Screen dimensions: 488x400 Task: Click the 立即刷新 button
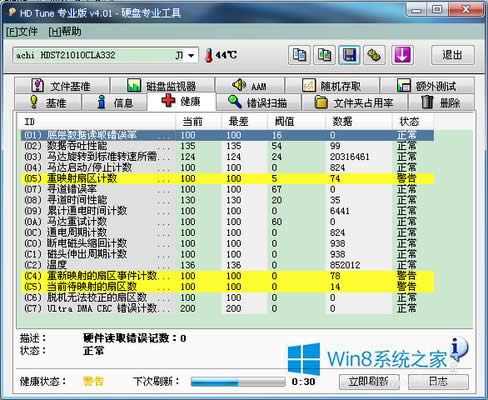tap(369, 381)
